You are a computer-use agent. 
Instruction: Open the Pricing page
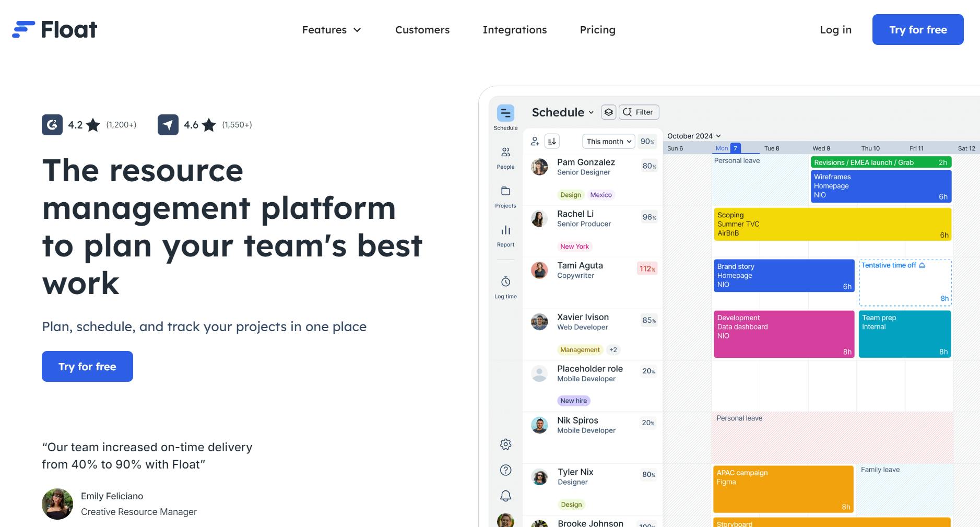597,30
